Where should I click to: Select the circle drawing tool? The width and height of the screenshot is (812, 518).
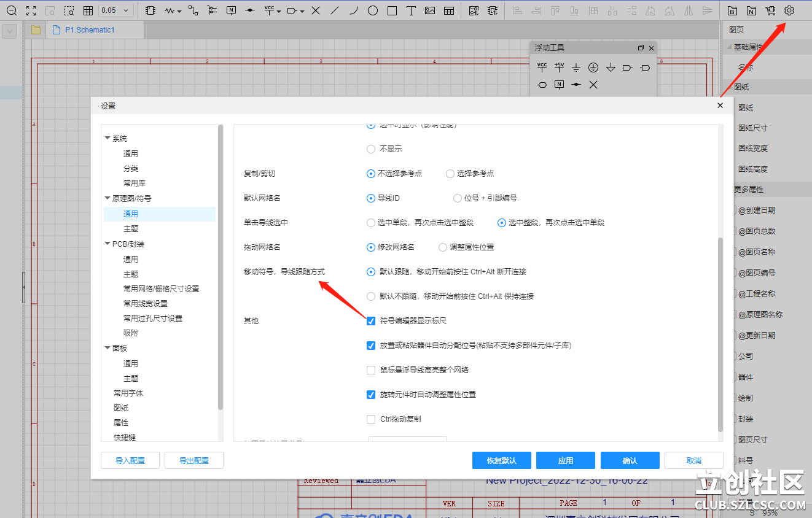[373, 10]
